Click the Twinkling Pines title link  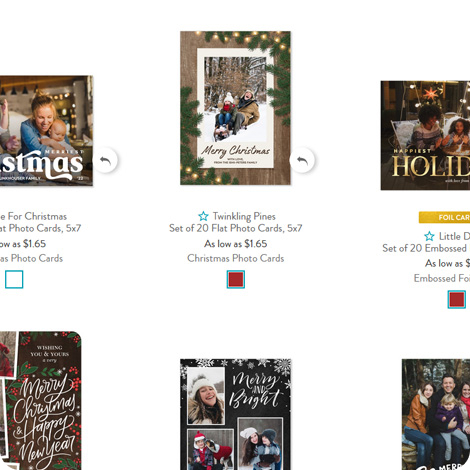244,216
